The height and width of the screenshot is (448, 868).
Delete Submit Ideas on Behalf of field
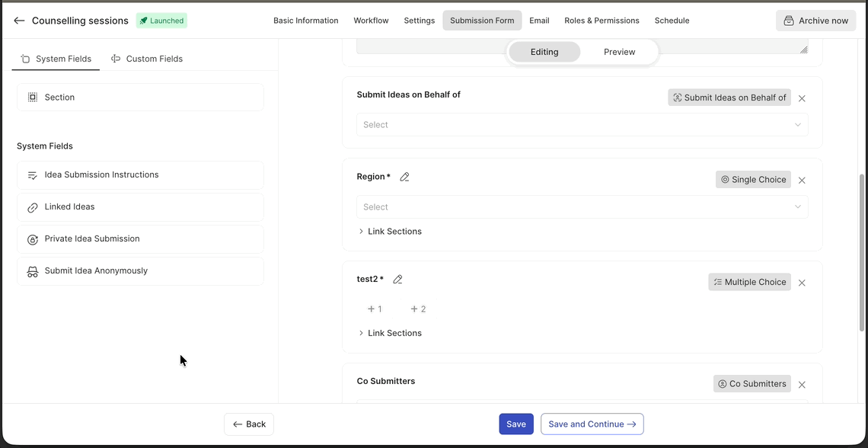[802, 98]
